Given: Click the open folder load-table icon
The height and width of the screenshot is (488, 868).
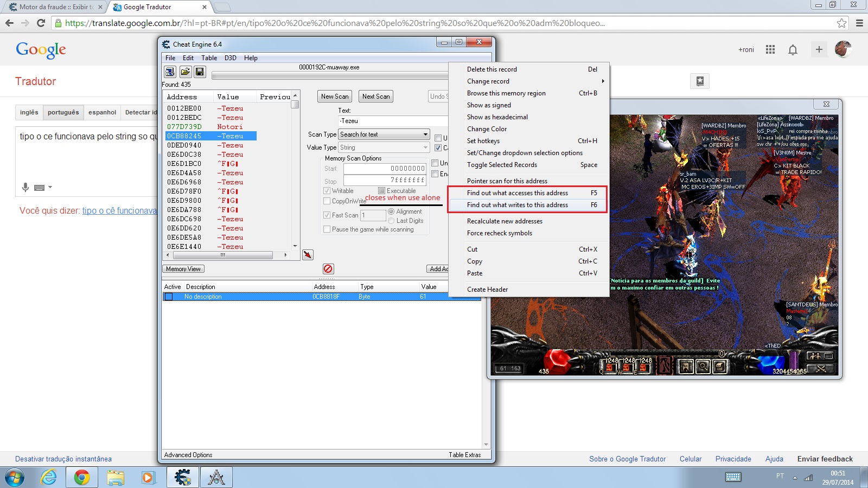Looking at the screenshot, I should (185, 72).
